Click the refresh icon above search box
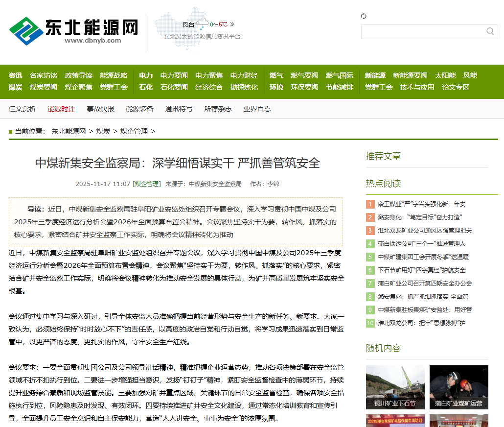Image resolution: width=504 pixels, height=427 pixels. coord(364,16)
